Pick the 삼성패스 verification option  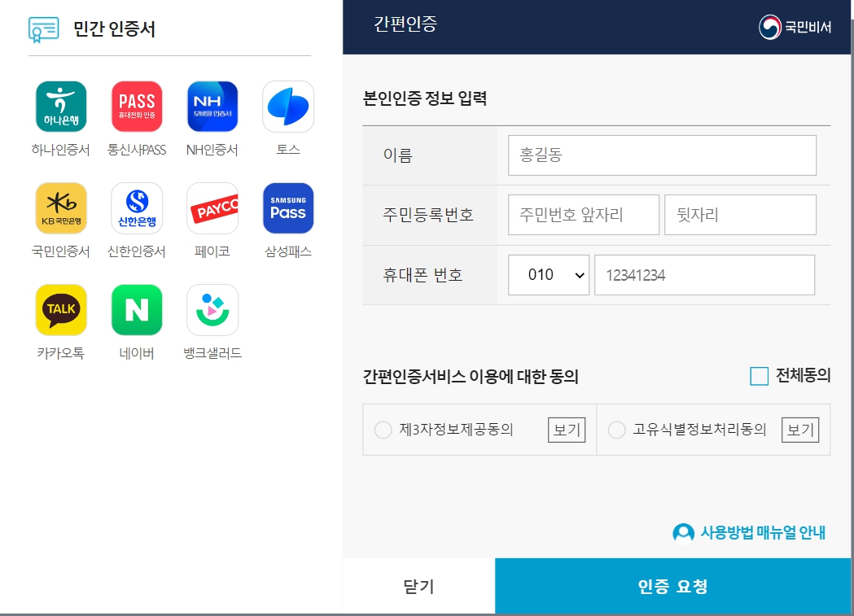pos(287,208)
